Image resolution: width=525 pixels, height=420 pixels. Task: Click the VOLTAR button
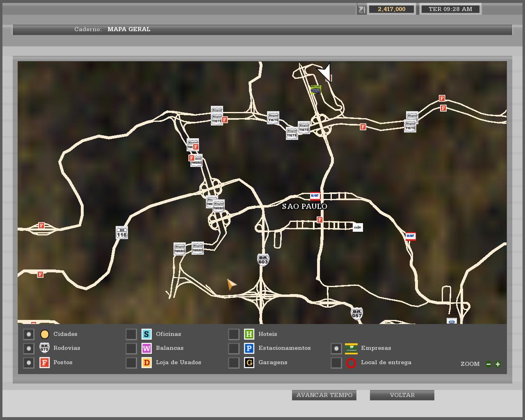pyautogui.click(x=402, y=395)
